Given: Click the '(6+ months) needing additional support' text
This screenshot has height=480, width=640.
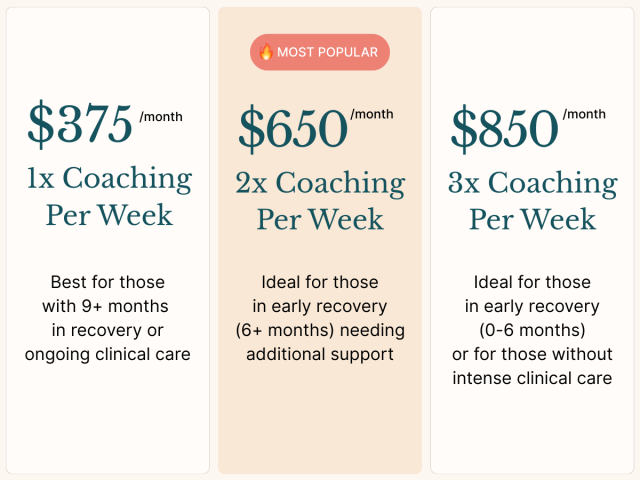Looking at the screenshot, I should point(320,342).
